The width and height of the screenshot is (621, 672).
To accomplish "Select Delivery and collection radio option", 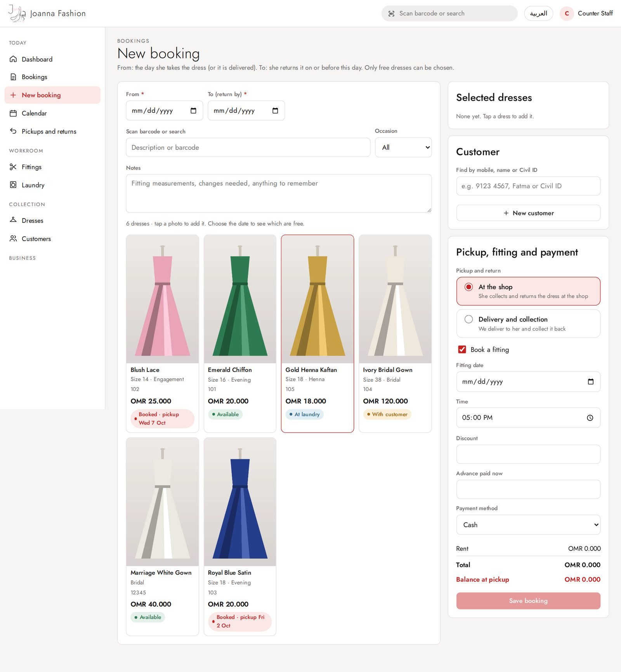I will [x=468, y=319].
